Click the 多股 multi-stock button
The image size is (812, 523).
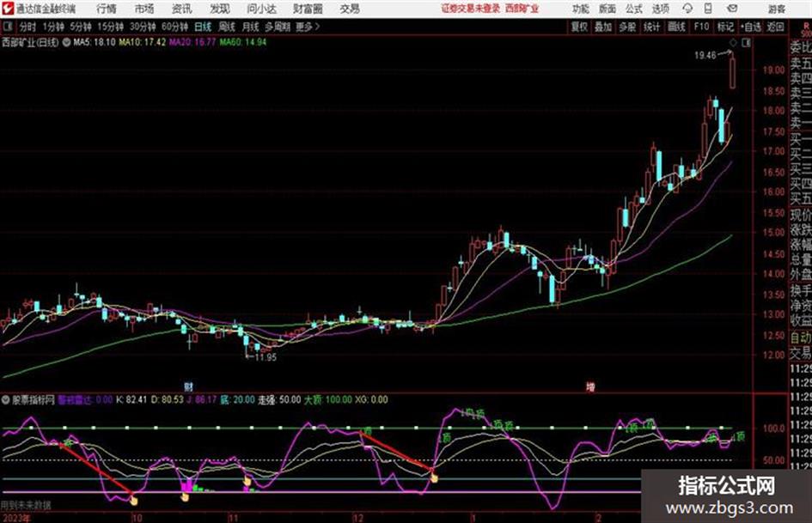[x=627, y=27]
